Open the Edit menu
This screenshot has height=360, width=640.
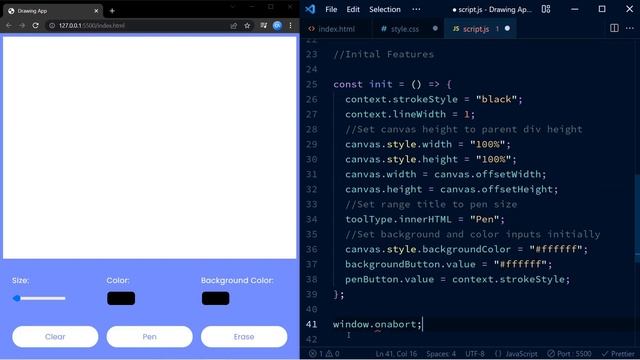click(x=353, y=9)
